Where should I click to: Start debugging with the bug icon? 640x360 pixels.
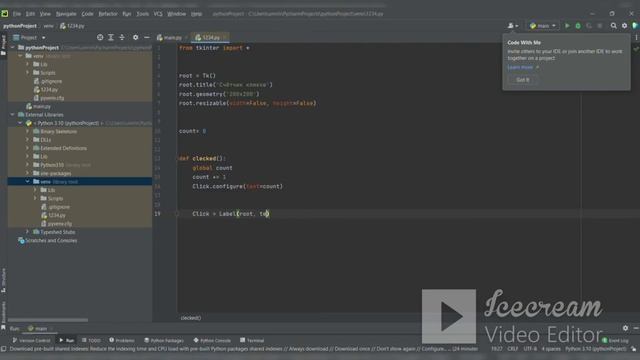pos(578,26)
